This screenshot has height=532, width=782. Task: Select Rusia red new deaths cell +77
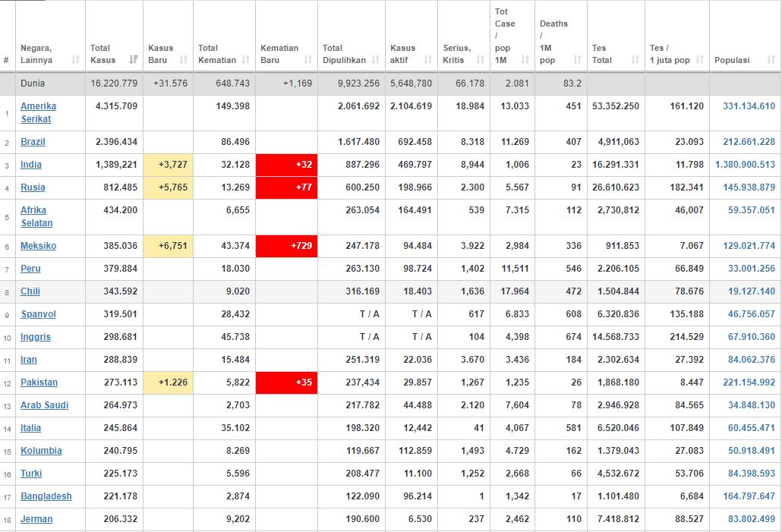[x=287, y=188]
